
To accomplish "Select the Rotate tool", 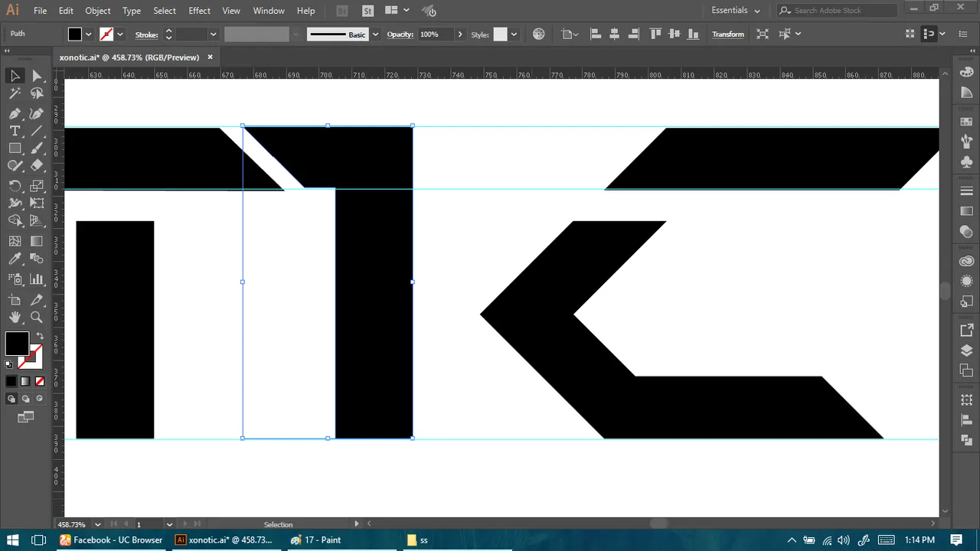I will (15, 186).
